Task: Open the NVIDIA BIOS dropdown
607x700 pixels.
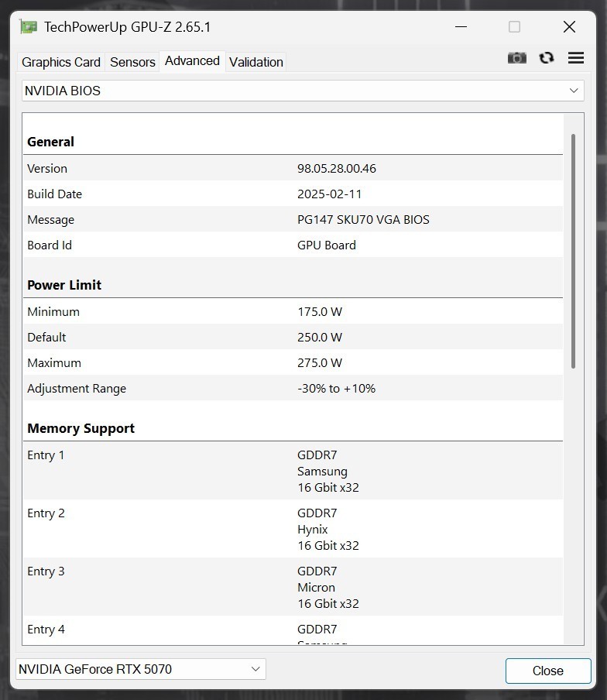Action: pyautogui.click(x=302, y=91)
